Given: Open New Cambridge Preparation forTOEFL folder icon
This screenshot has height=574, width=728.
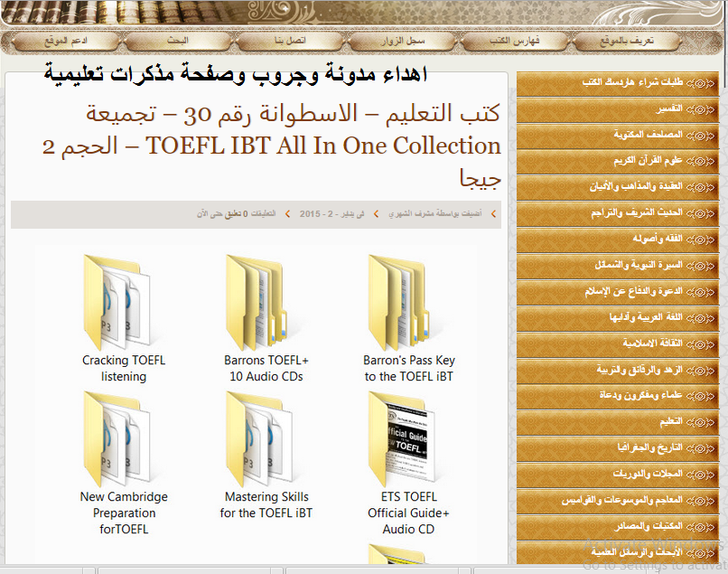Looking at the screenshot, I should [x=117, y=438].
